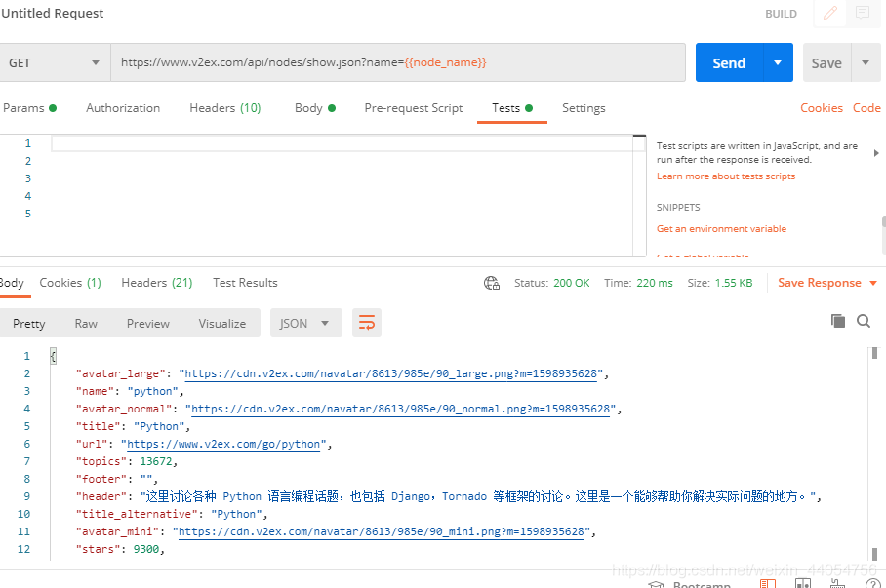Screen dimensions: 886x588
Task: Click the Save button
Action: [826, 62]
